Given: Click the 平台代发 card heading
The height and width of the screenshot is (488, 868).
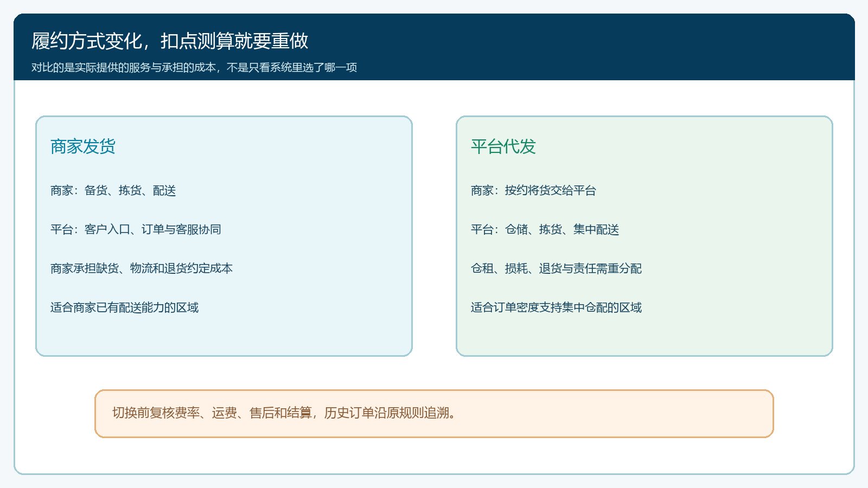Looking at the screenshot, I should (503, 146).
